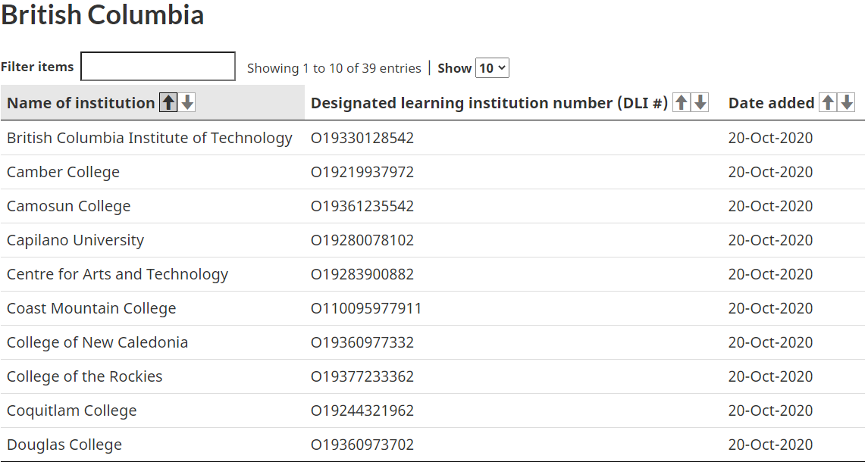Click the Date added column header text
Image resolution: width=868 pixels, height=465 pixels.
(x=771, y=103)
